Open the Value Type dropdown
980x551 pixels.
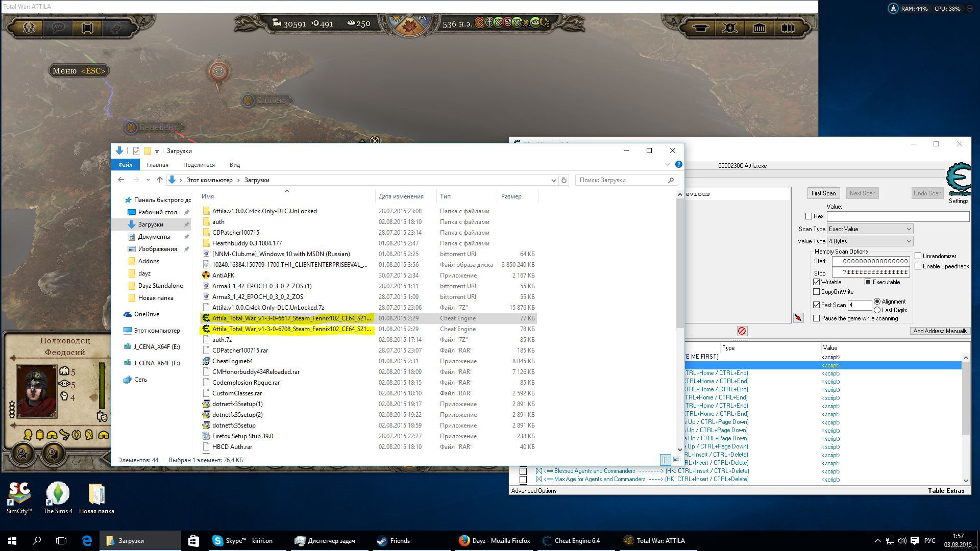coord(870,241)
